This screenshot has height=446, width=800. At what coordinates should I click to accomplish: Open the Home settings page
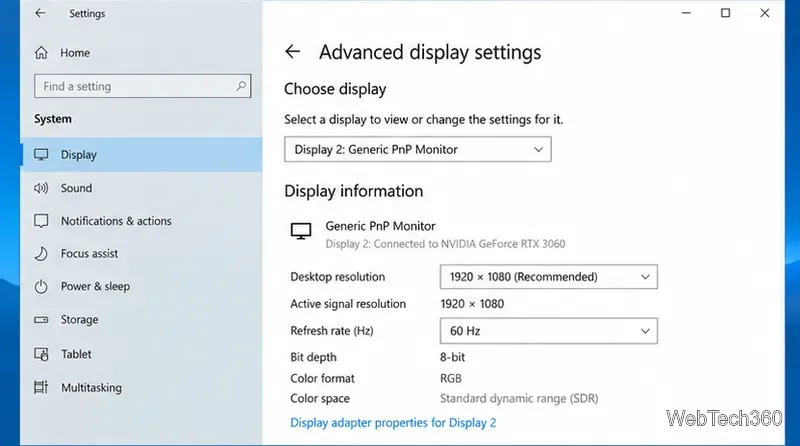75,53
